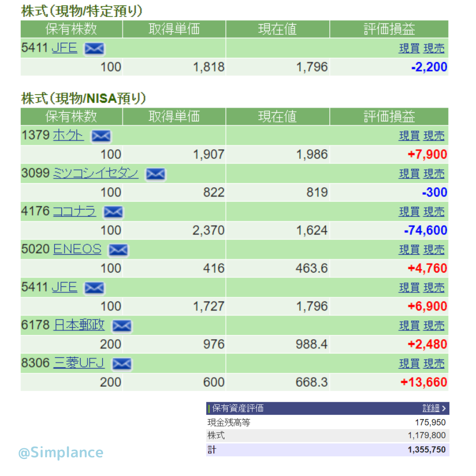Click the mail icon beside JFE in NISA預り
Image resolution: width=476 pixels, height=476 pixels.
94,288
